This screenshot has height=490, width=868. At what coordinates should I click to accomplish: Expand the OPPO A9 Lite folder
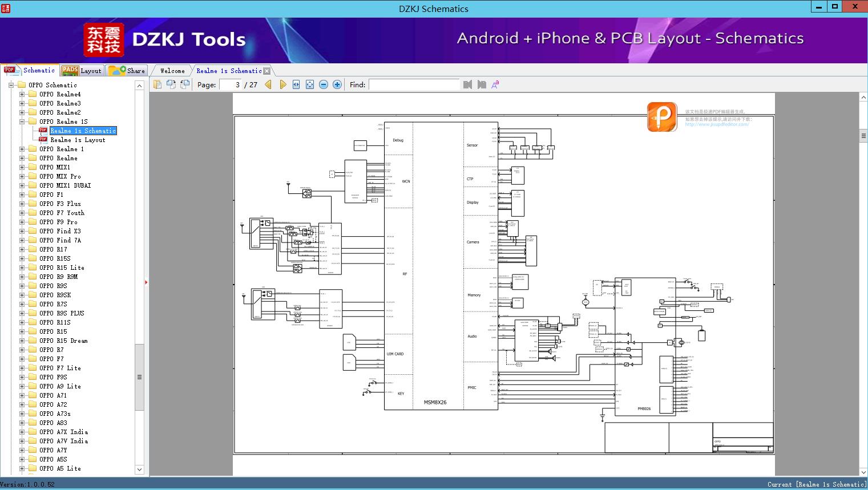[22, 386]
